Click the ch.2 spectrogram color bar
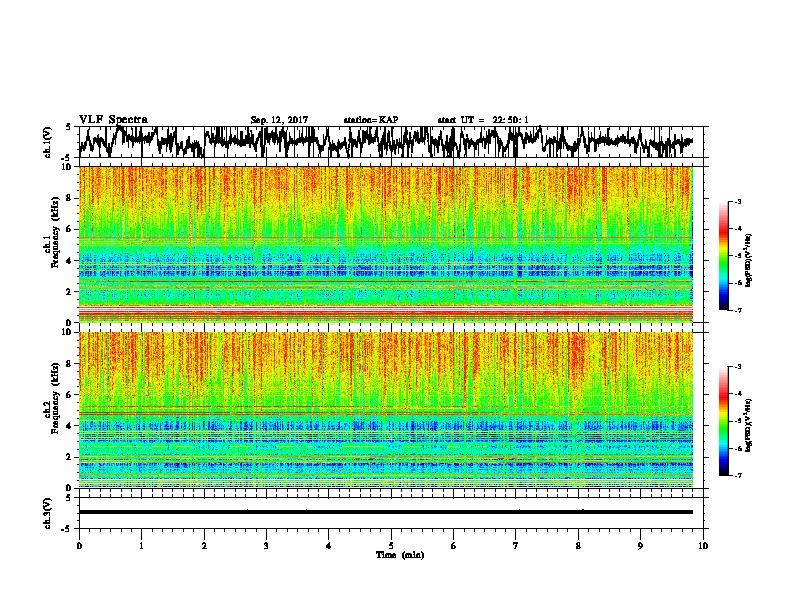 [724, 421]
